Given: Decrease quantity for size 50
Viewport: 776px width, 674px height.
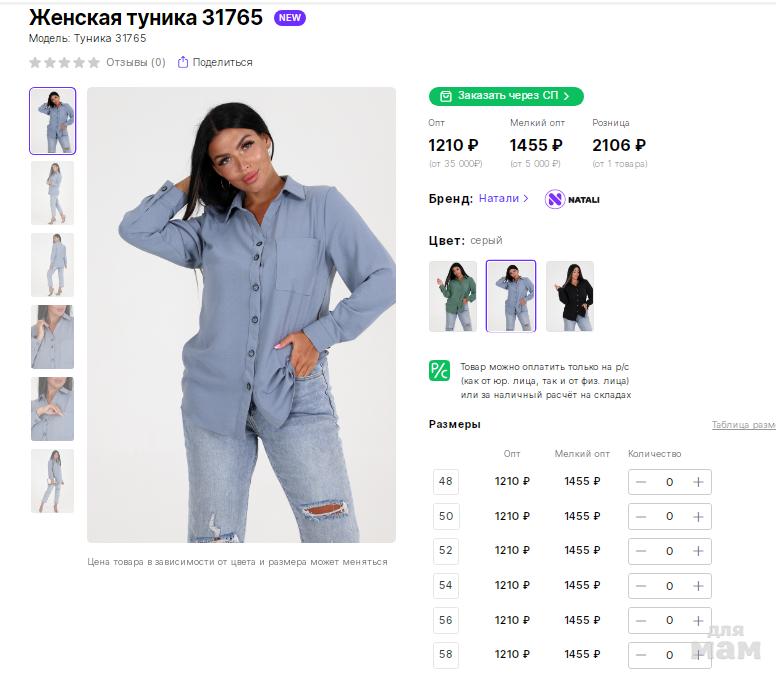Looking at the screenshot, I should point(641,517).
